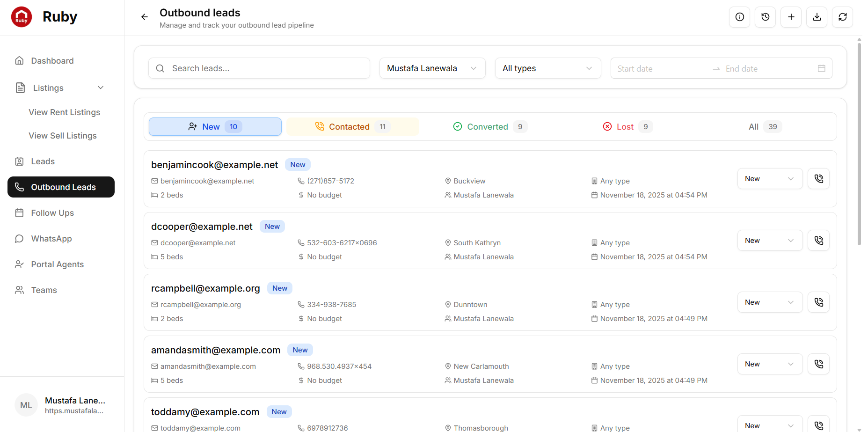Export leads using the download icon
This screenshot has height=432, width=868.
coord(817,17)
